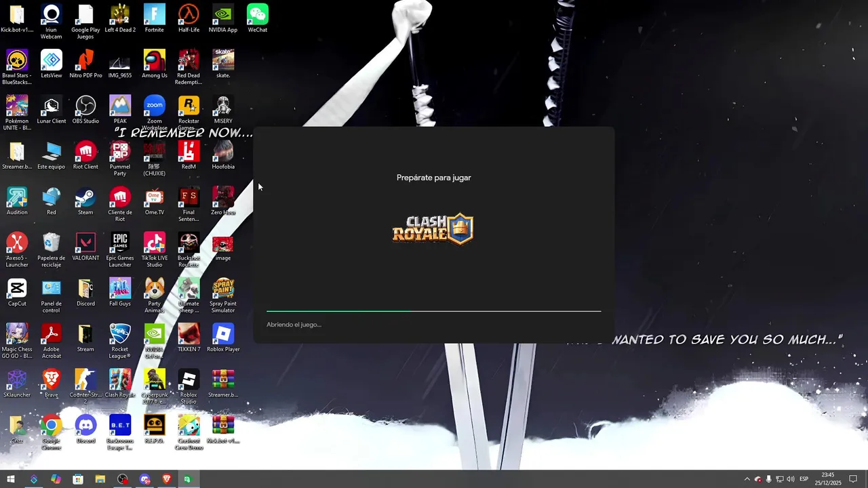This screenshot has height=488, width=868.
Task: Switch to Brave in the taskbar
Action: coord(167,479)
